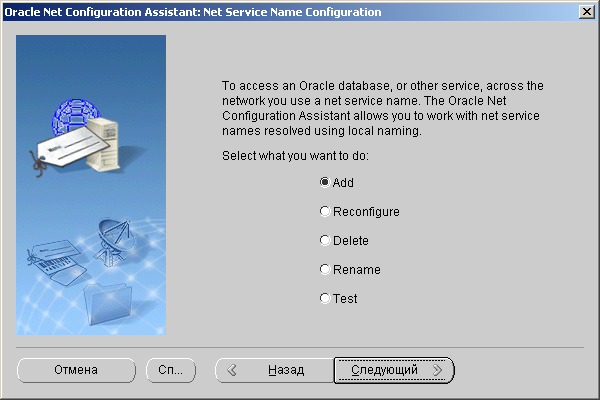Open help via the Сп... button

click(171, 370)
